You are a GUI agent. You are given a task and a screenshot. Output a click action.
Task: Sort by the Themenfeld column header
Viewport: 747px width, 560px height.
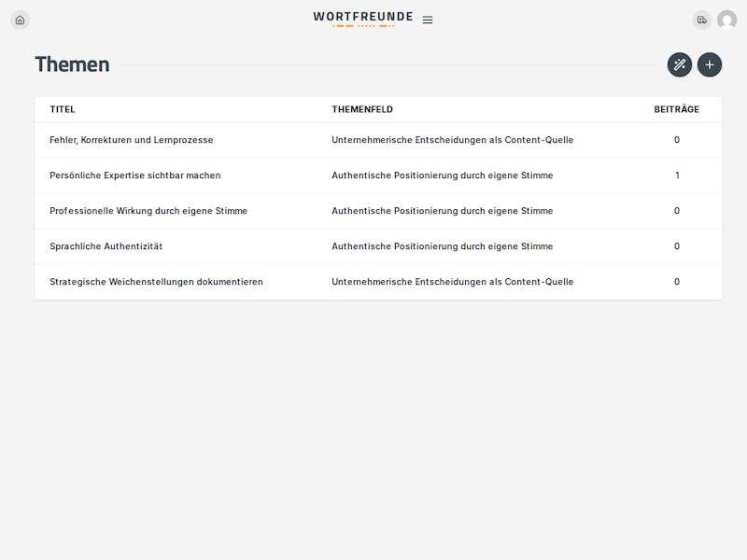pos(362,109)
